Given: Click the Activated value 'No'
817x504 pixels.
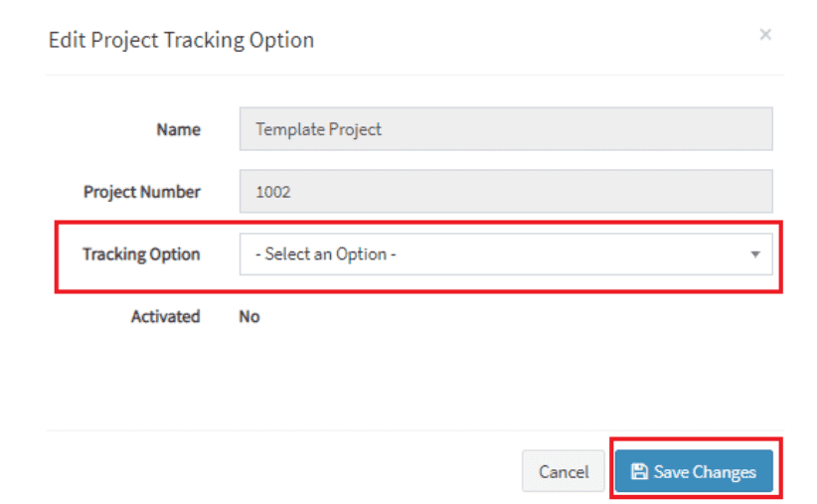Looking at the screenshot, I should 249,316.
